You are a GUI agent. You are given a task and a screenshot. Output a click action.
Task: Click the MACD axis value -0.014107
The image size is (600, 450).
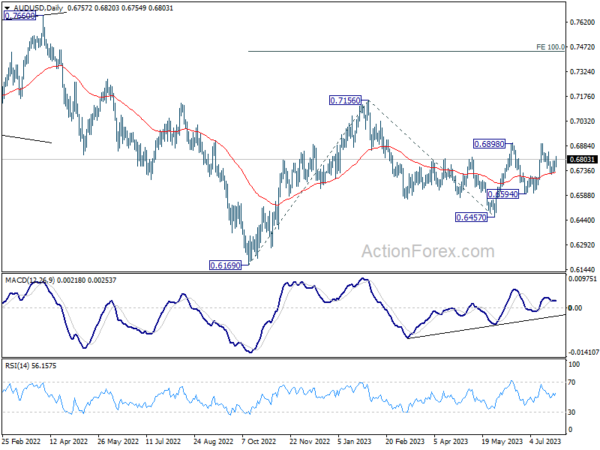click(584, 352)
